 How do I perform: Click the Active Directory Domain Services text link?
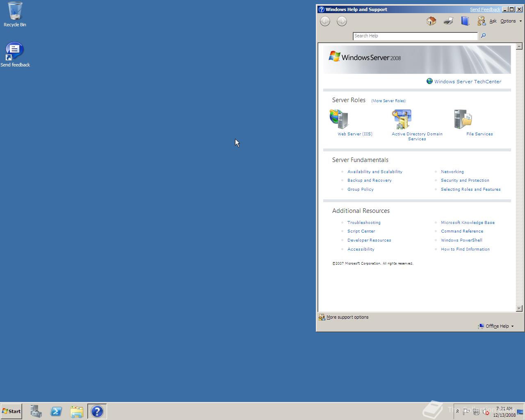coord(417,137)
